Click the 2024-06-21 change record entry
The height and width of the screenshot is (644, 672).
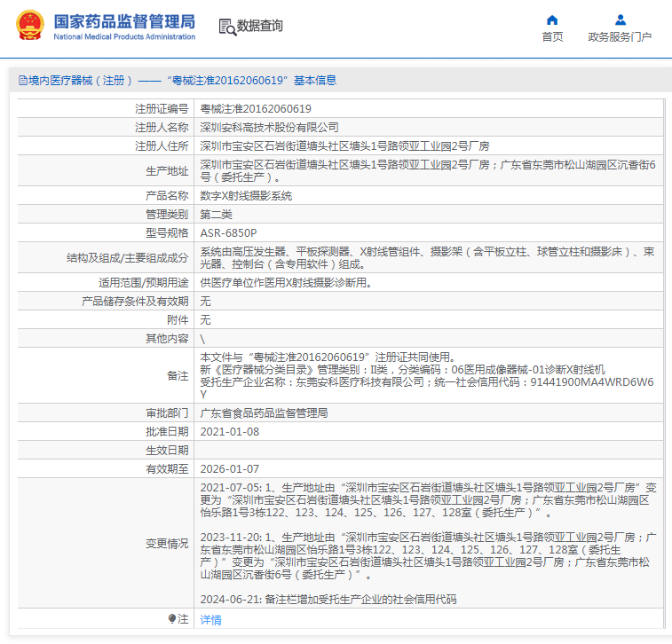328,600
